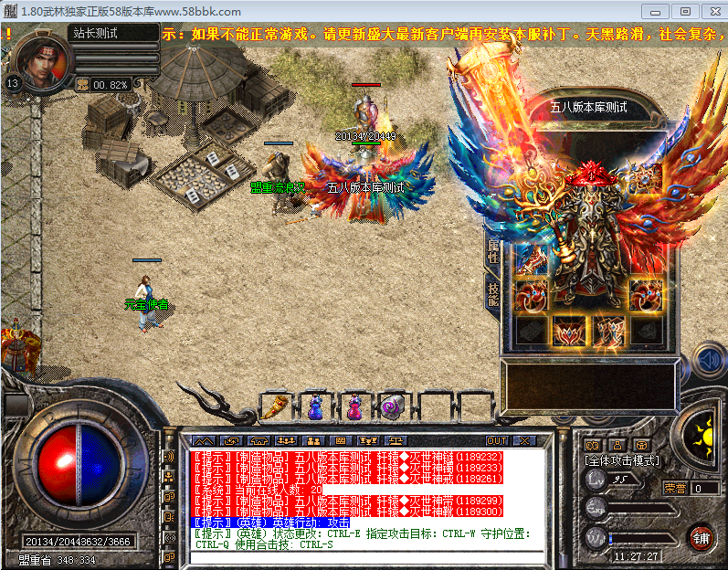
Task: Click the 荣誉 honor label
Action: click(x=675, y=488)
